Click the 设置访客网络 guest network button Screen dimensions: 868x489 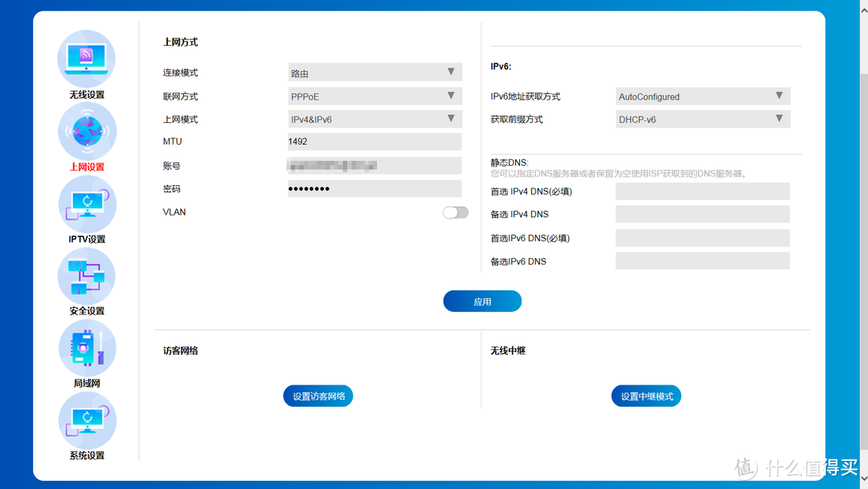point(317,396)
